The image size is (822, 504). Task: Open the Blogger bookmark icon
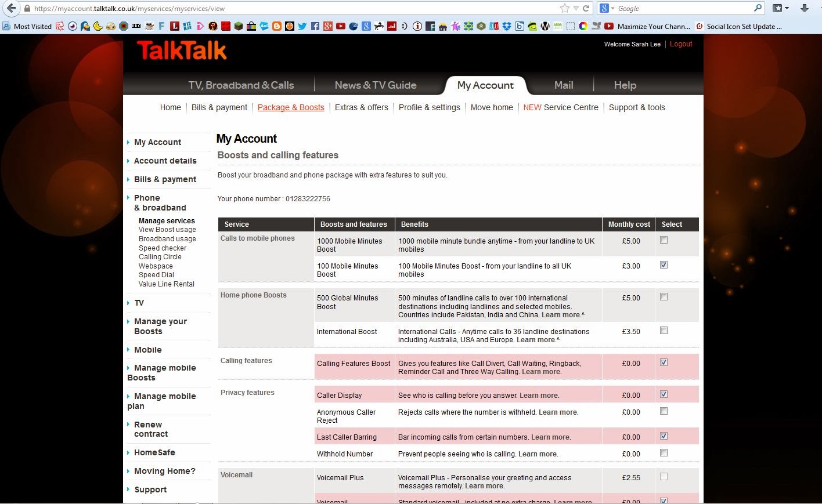click(276, 26)
